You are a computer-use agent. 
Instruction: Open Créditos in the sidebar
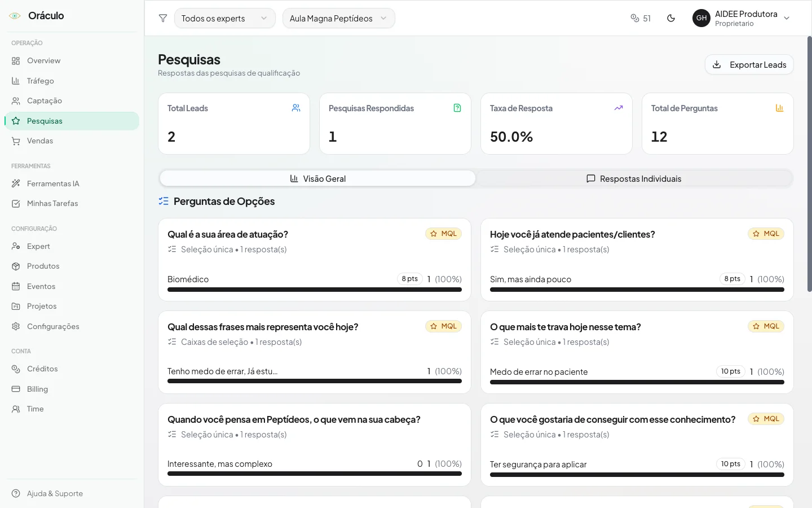tap(72, 369)
